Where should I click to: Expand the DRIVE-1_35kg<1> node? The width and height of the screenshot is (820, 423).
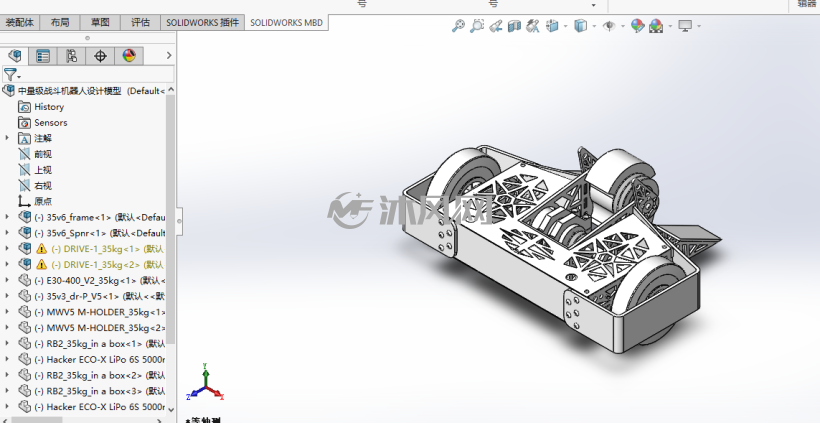(x=7, y=249)
